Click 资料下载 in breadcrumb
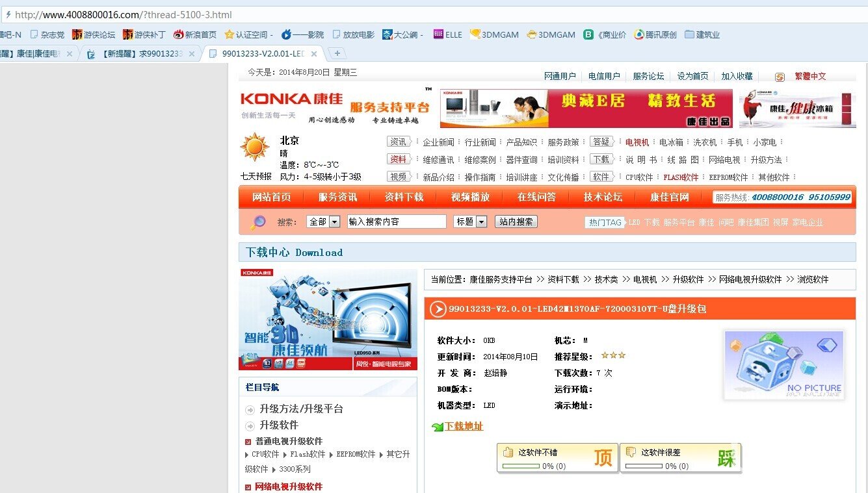 click(x=563, y=279)
